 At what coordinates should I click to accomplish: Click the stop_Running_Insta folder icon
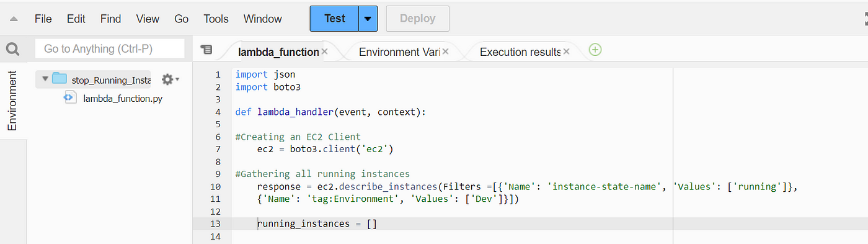tap(60, 79)
